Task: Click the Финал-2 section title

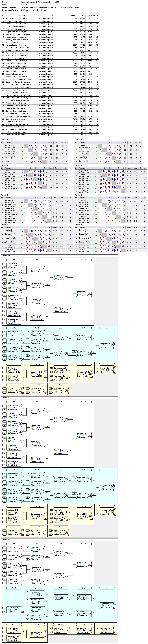Action: (x=7, y=398)
